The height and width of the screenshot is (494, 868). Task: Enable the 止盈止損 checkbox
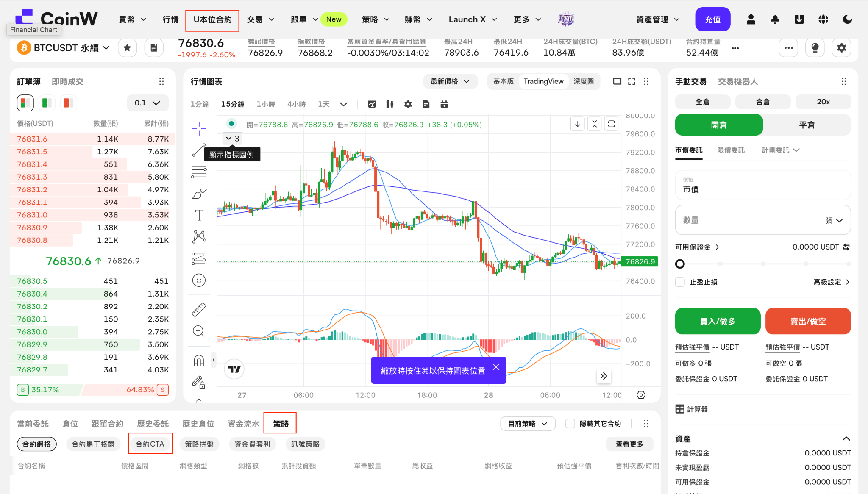click(x=680, y=282)
